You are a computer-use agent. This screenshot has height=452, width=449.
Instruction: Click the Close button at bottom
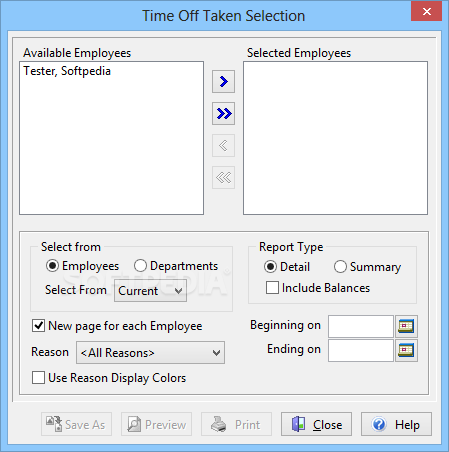(x=316, y=424)
